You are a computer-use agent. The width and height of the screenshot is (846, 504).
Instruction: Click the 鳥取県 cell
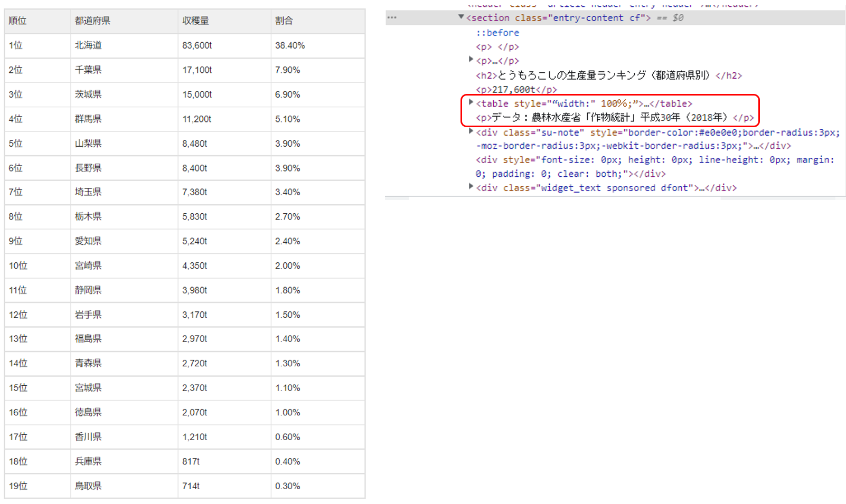tap(124, 486)
